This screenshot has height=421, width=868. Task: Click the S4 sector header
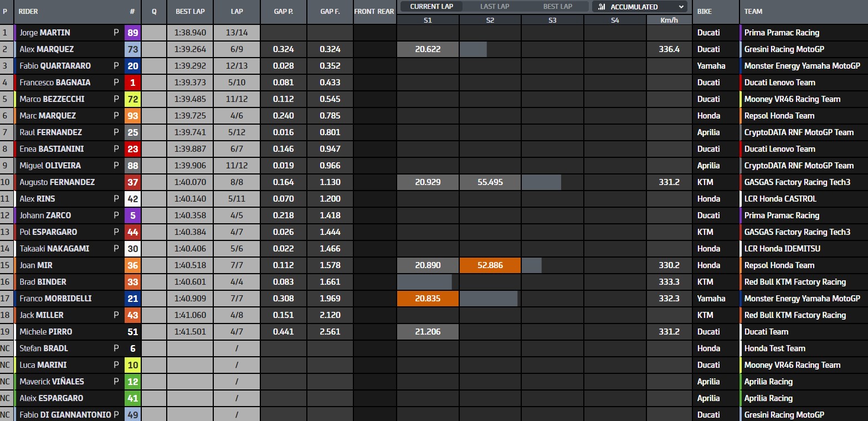pyautogui.click(x=615, y=19)
